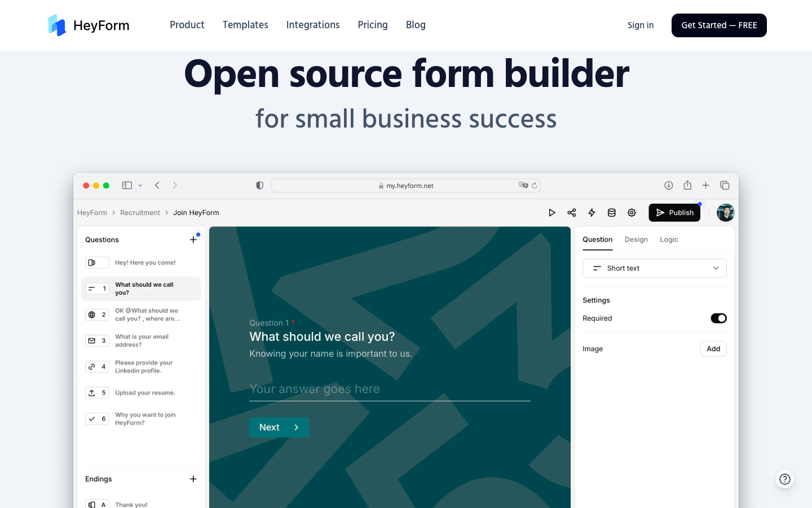Open the browser downloads icon
The height and width of the screenshot is (508, 812).
pyautogui.click(x=668, y=185)
